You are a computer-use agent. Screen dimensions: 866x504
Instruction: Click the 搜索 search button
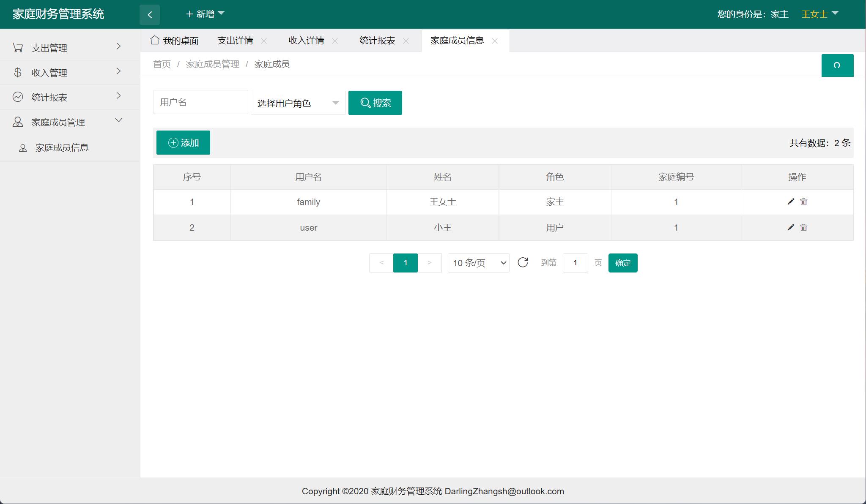coord(375,102)
